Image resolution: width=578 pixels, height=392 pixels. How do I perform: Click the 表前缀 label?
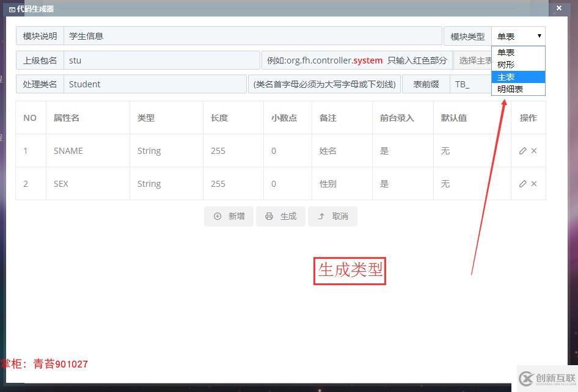[426, 84]
